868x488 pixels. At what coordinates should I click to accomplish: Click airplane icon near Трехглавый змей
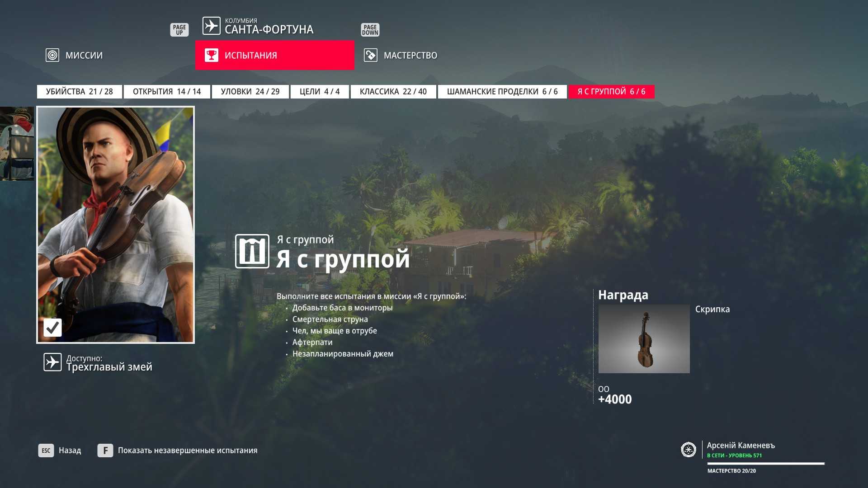click(52, 362)
